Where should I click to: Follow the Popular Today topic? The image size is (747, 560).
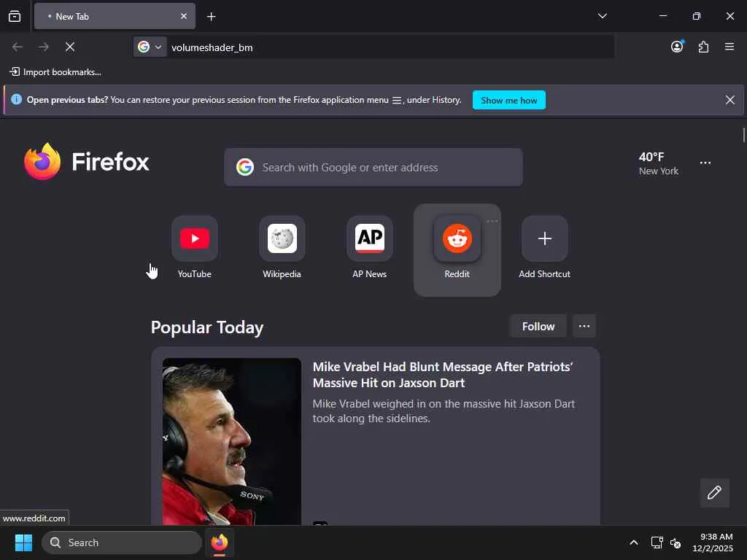[x=538, y=326]
